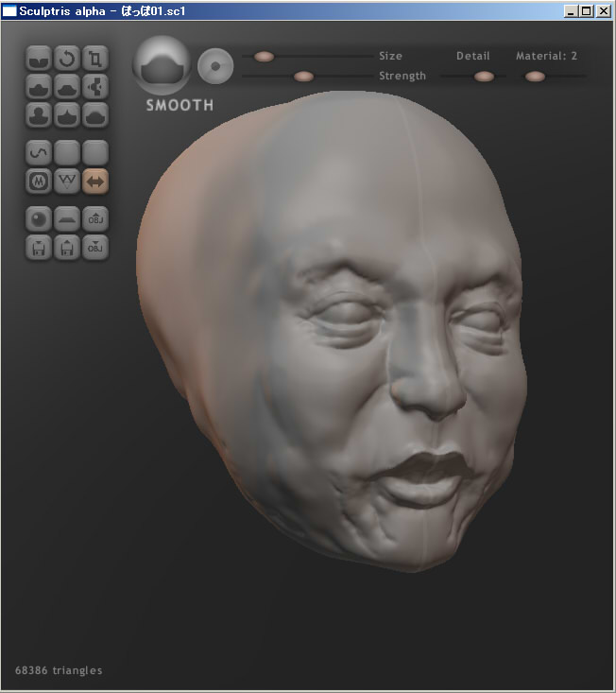Click the Smooth brush in tool grid
Screen dimensions: 616x693
click(x=95, y=115)
